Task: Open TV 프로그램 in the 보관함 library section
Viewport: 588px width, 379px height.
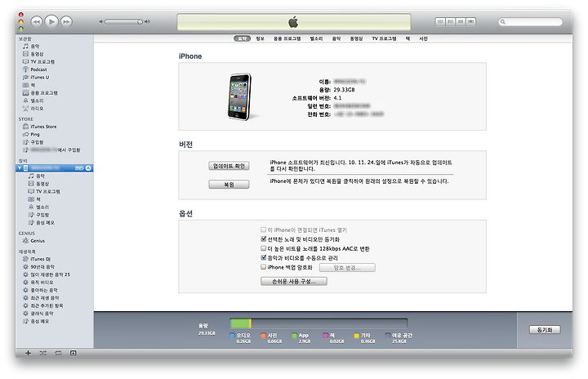Action: tap(38, 61)
